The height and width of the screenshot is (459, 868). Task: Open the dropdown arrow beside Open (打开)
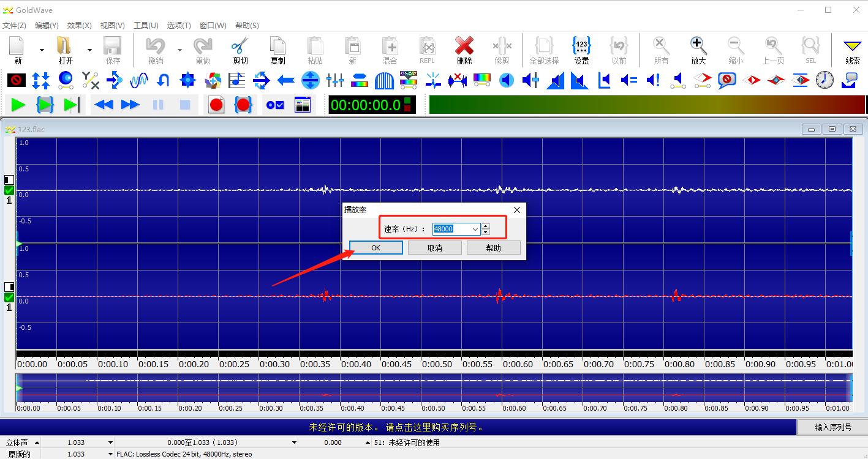coord(89,50)
